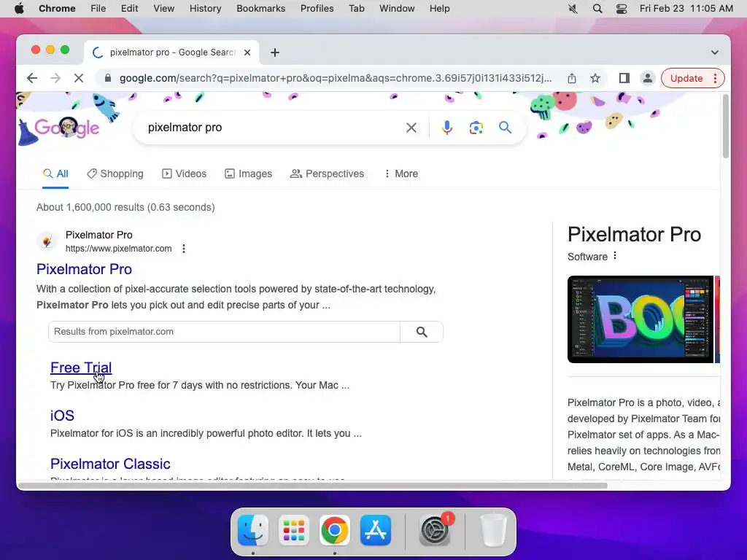Switch to the Images results tab
This screenshot has width=747, height=560.
point(248,174)
